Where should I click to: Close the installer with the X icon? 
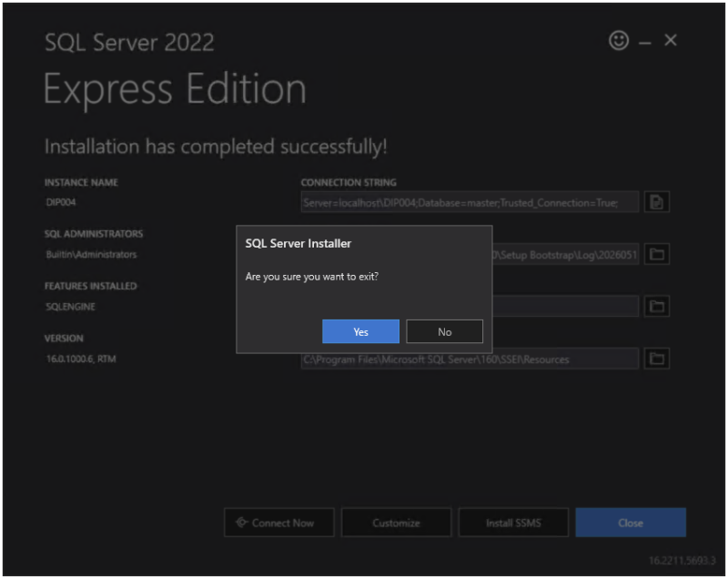click(x=671, y=40)
